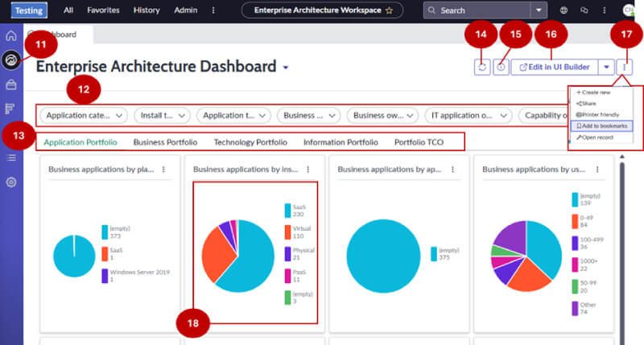Expand the Edit in UI Builder split arrow
The image size is (644, 345).
point(606,68)
